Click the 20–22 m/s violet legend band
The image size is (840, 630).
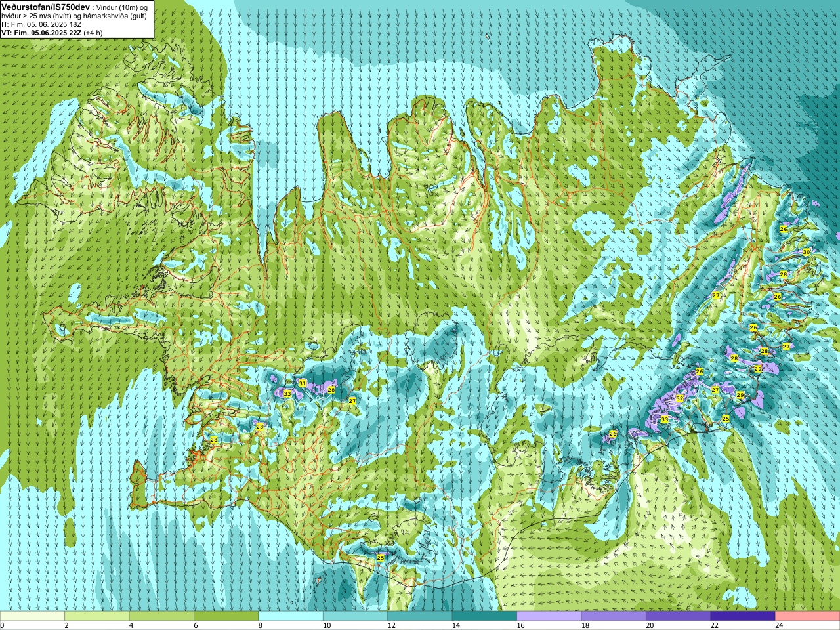click(679, 616)
